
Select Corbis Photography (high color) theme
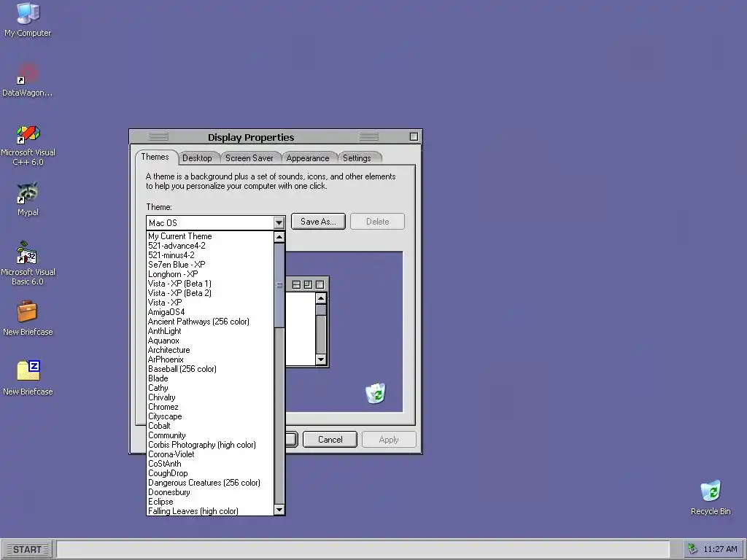pyautogui.click(x=210, y=445)
